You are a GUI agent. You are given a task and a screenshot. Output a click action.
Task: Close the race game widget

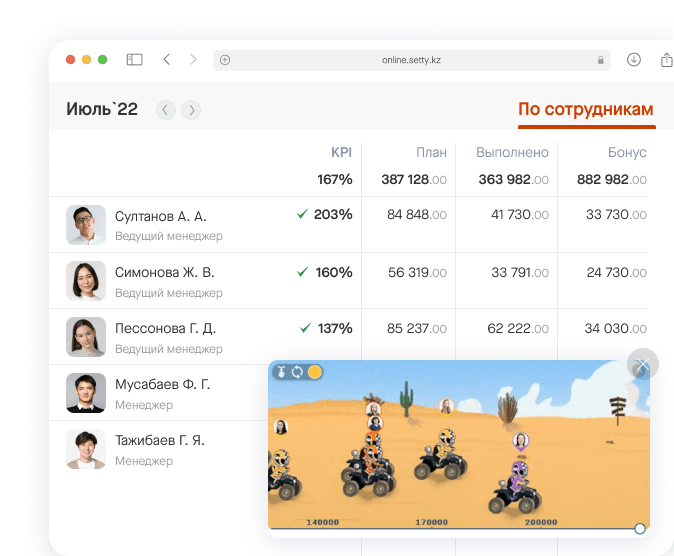pos(642,365)
